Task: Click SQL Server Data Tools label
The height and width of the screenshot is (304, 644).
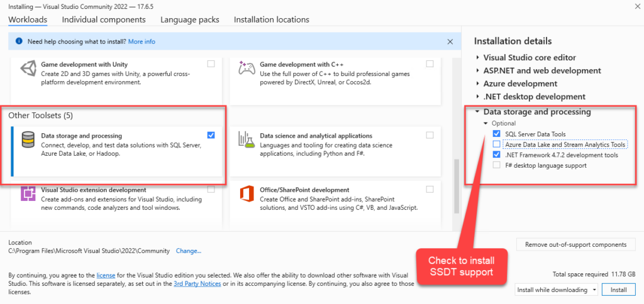Action: (535, 134)
